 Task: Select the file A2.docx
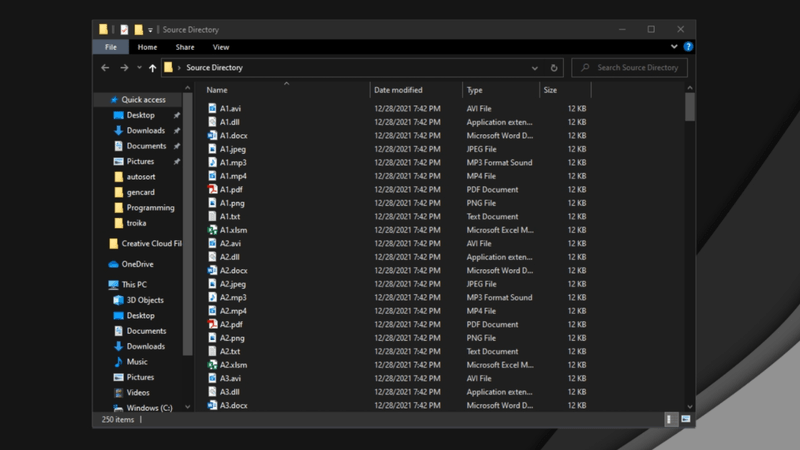[x=234, y=270]
